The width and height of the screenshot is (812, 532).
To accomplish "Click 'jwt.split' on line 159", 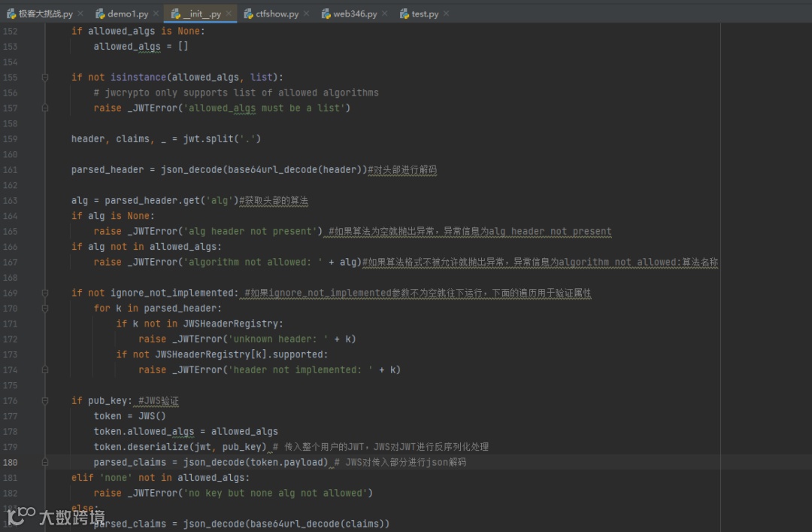I will tap(208, 139).
